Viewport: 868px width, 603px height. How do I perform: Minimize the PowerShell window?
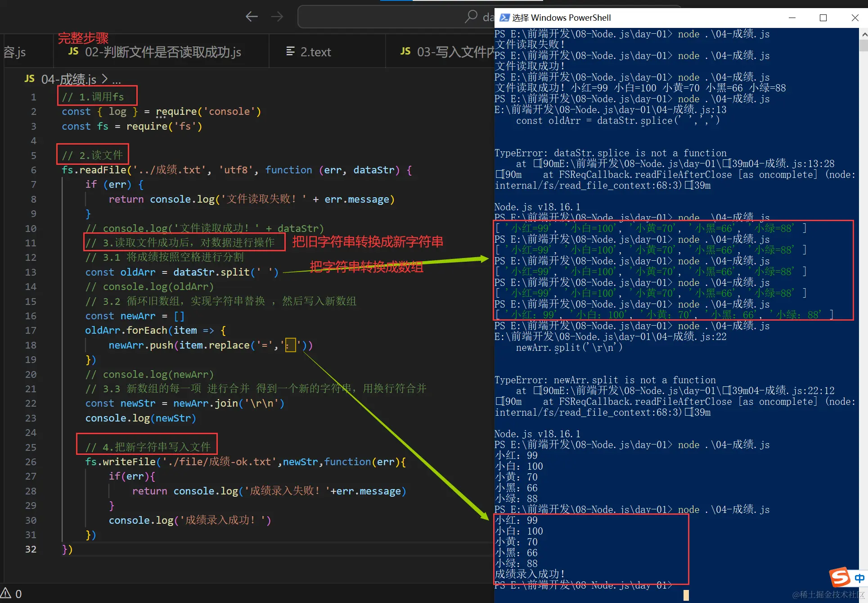[x=792, y=18]
